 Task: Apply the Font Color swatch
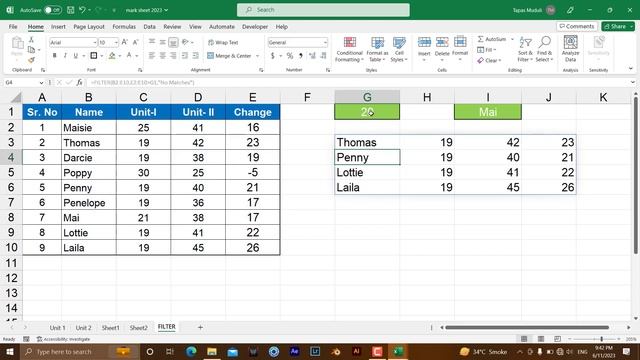[129, 56]
